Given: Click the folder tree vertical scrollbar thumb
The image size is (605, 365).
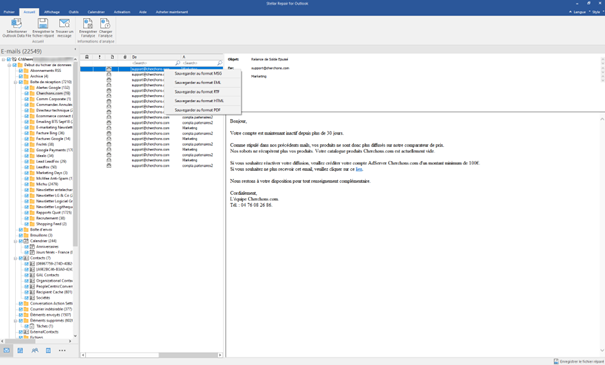Looking at the screenshot, I should [x=75, y=154].
